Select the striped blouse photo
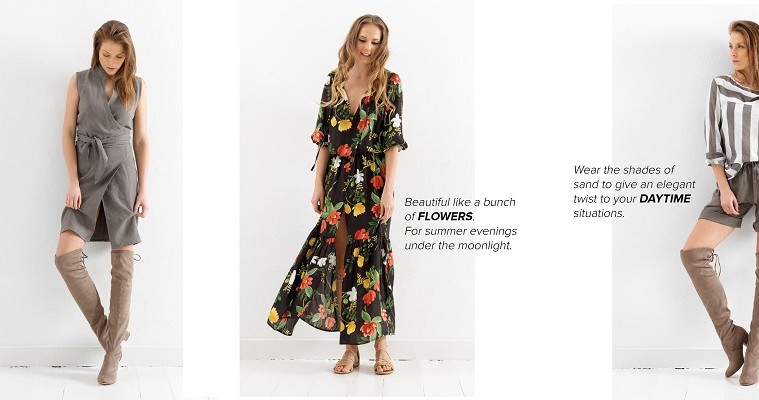 tap(685, 201)
